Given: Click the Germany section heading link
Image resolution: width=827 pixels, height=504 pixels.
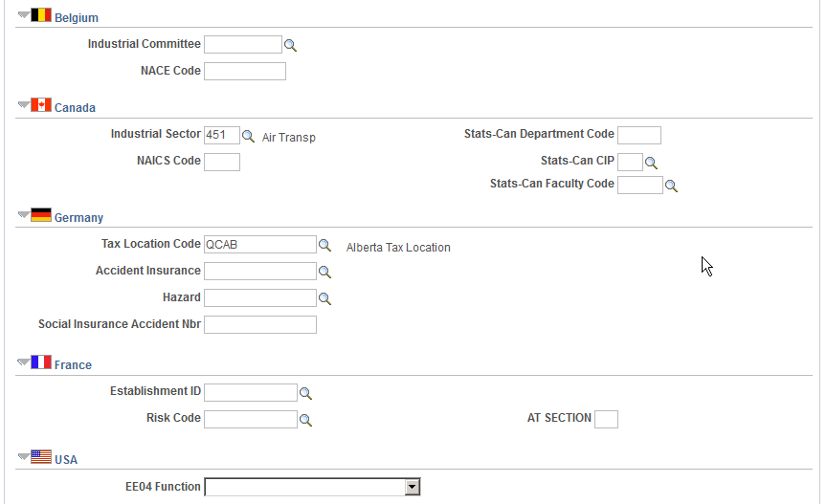Looking at the screenshot, I should pos(78,218).
